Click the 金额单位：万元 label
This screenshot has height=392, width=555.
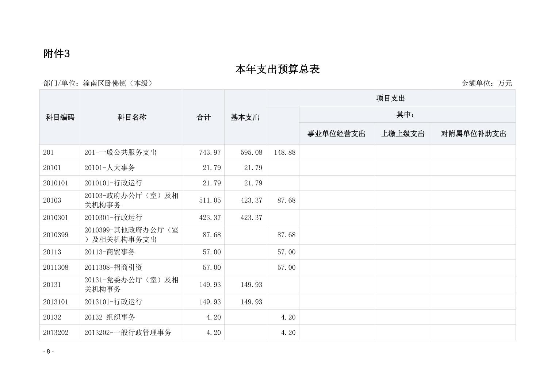coord(487,83)
